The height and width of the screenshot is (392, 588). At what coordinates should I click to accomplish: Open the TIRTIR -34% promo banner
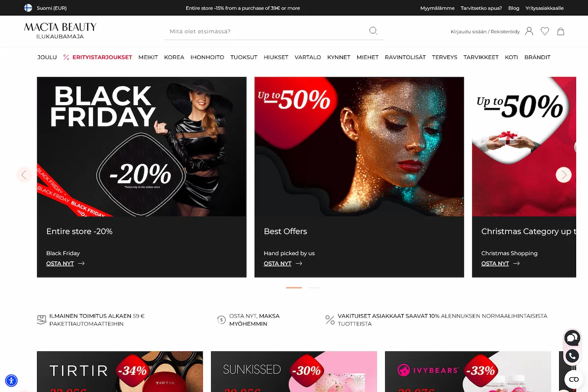(x=120, y=371)
